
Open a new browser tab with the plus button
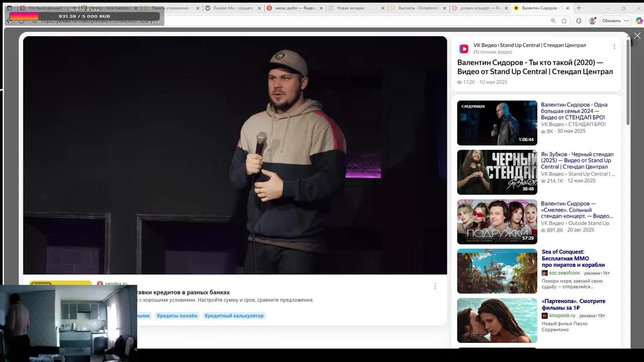pos(579,8)
